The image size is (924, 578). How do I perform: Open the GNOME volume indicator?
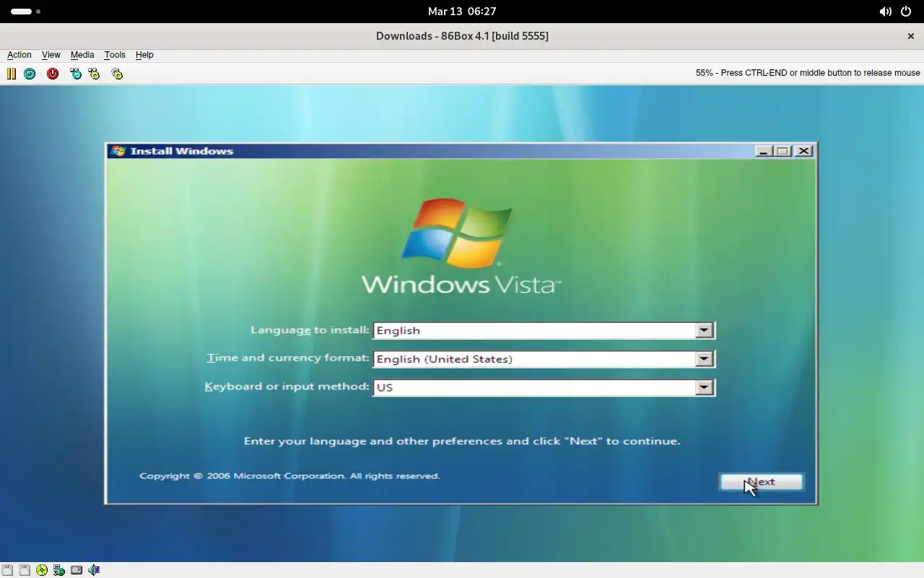[885, 12]
